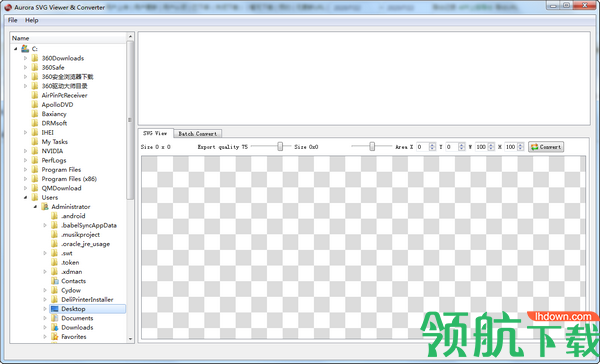Switch to the Batch Convert tab
Image resolution: width=600 pixels, height=364 pixels.
click(197, 134)
